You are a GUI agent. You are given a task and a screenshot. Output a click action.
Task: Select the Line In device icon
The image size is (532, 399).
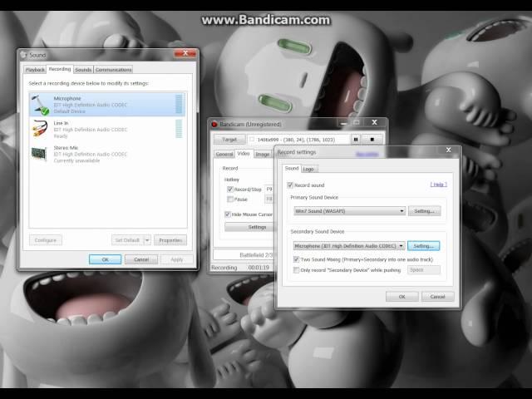click(40, 129)
